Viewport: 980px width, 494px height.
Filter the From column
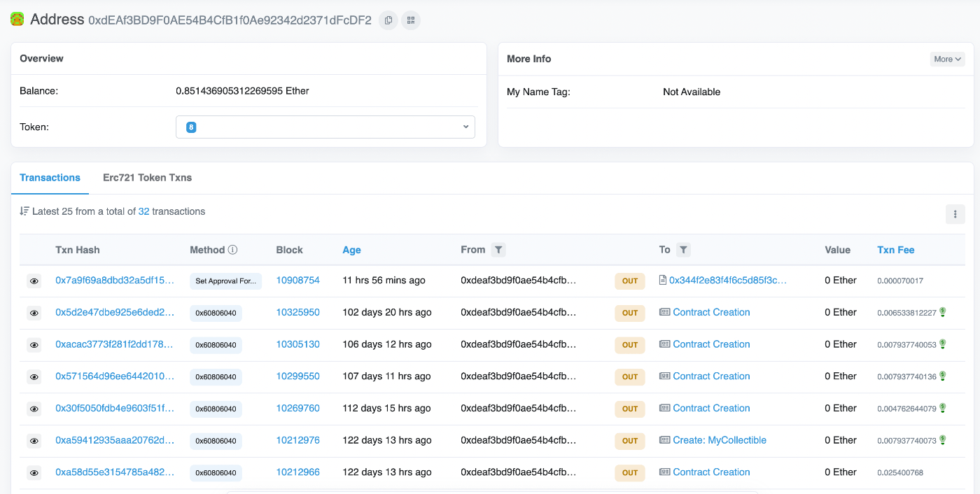(x=498, y=250)
